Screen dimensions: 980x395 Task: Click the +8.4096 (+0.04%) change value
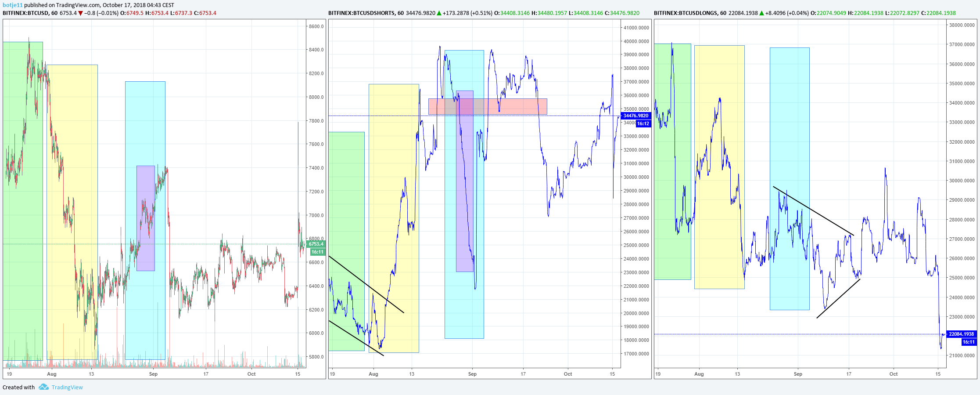click(x=787, y=13)
